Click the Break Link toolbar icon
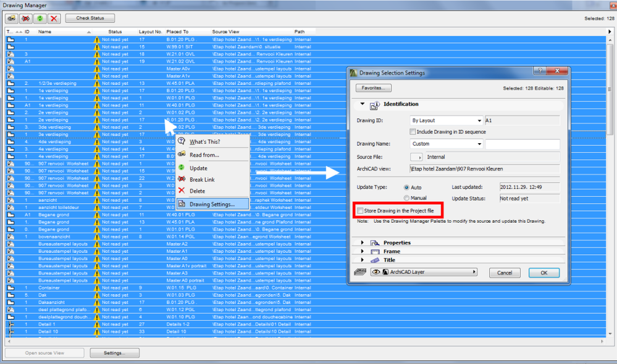The width and height of the screenshot is (617, 364). [x=25, y=19]
